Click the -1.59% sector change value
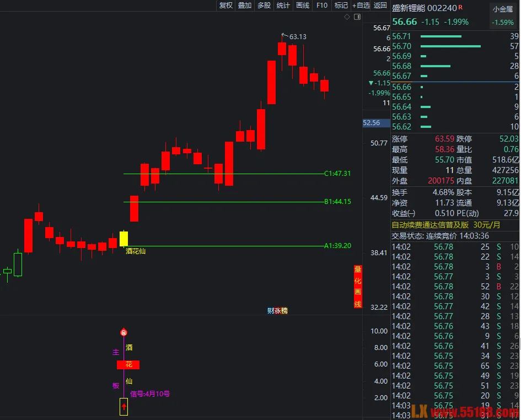The image size is (521, 420). (503, 22)
